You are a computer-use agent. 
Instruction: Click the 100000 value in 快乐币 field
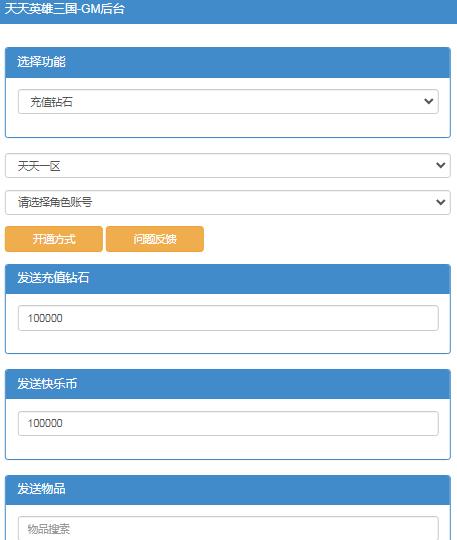(x=45, y=423)
